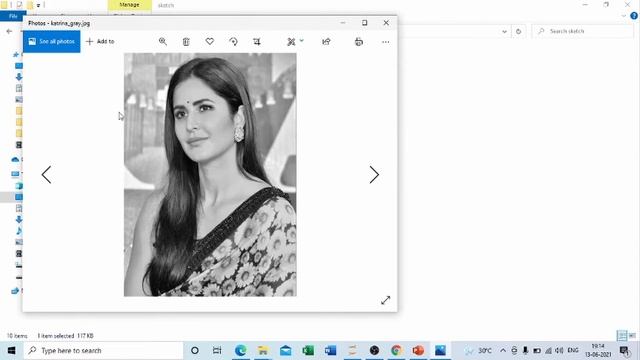Open Excel from taskbar
640x360 pixels.
pyautogui.click(x=308, y=350)
